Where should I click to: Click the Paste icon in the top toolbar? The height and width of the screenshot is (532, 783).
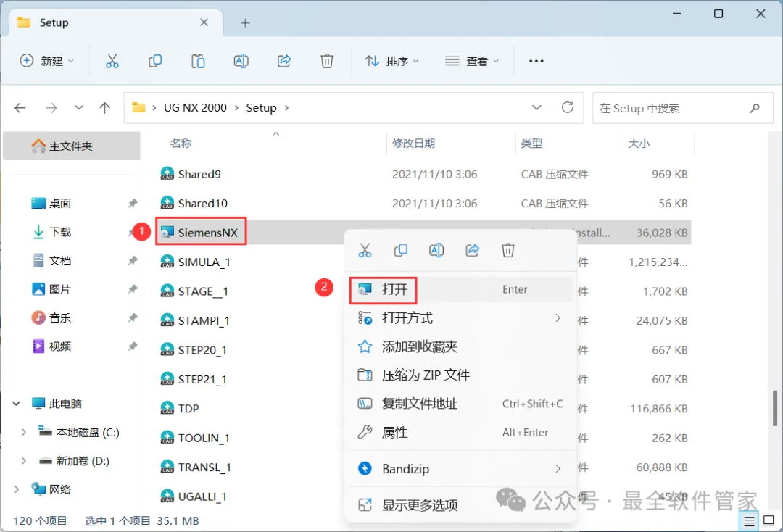coord(198,61)
